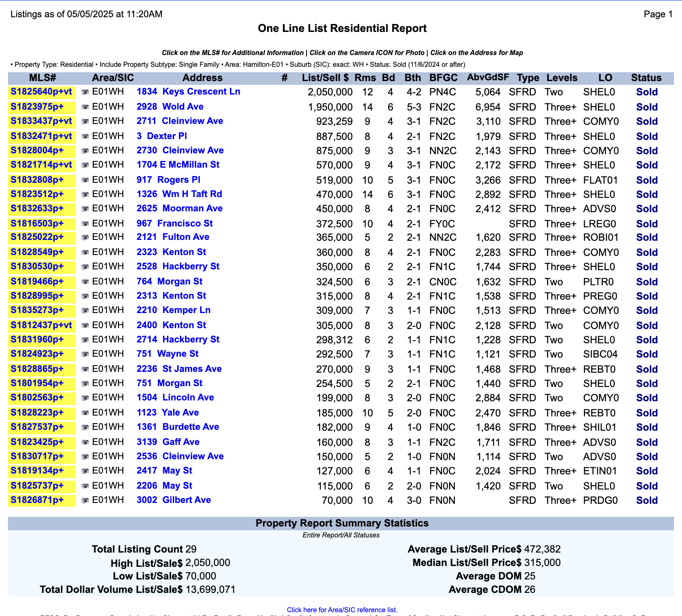Viewport: 682px width, 616px height.
Task: Click Sold status for 1834 Keys Crescent Ln
Action: (x=647, y=92)
